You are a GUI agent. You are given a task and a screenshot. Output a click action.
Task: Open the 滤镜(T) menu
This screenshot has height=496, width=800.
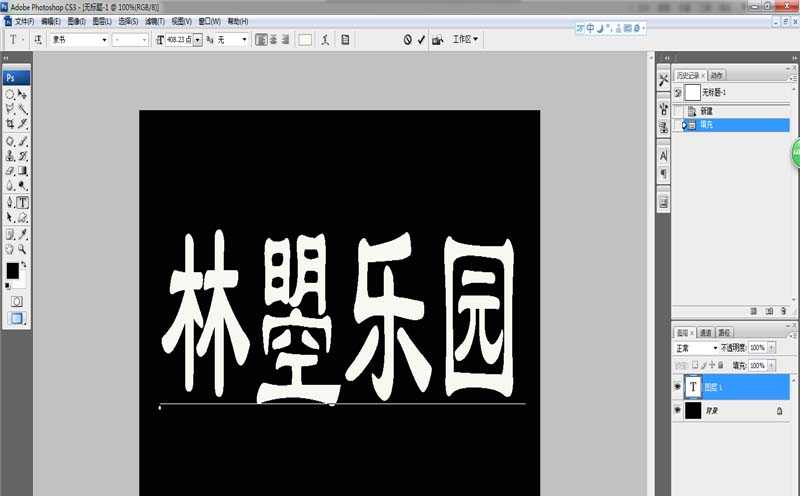(155, 21)
